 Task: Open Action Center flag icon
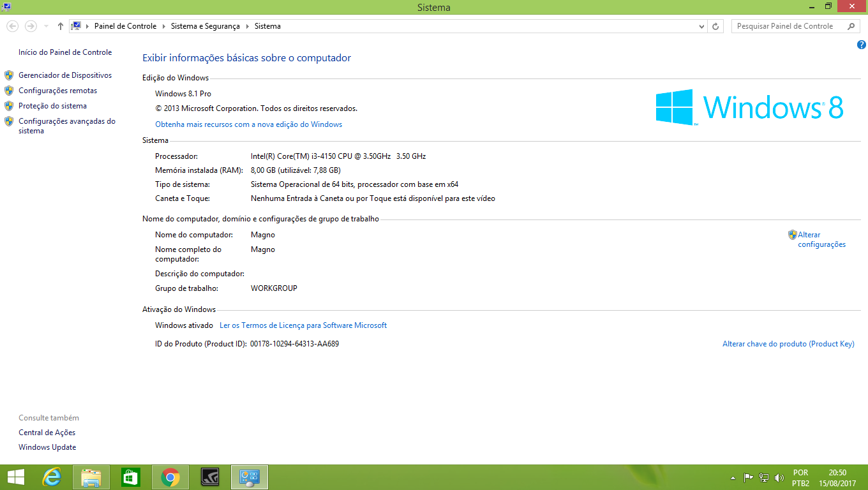pos(749,477)
